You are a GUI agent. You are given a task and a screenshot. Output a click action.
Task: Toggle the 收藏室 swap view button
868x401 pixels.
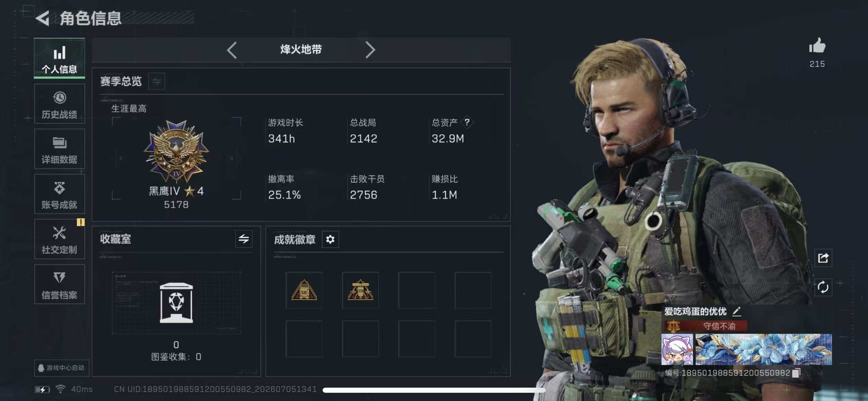coord(244,239)
